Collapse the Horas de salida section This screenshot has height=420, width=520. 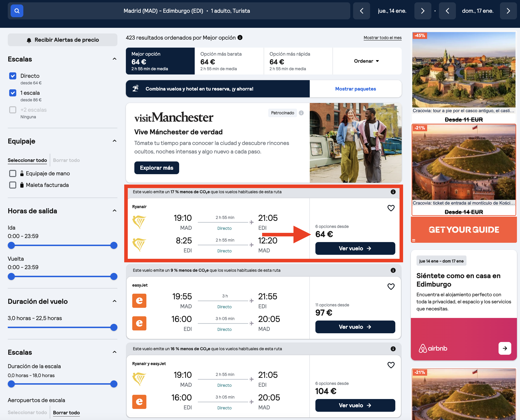click(x=115, y=211)
